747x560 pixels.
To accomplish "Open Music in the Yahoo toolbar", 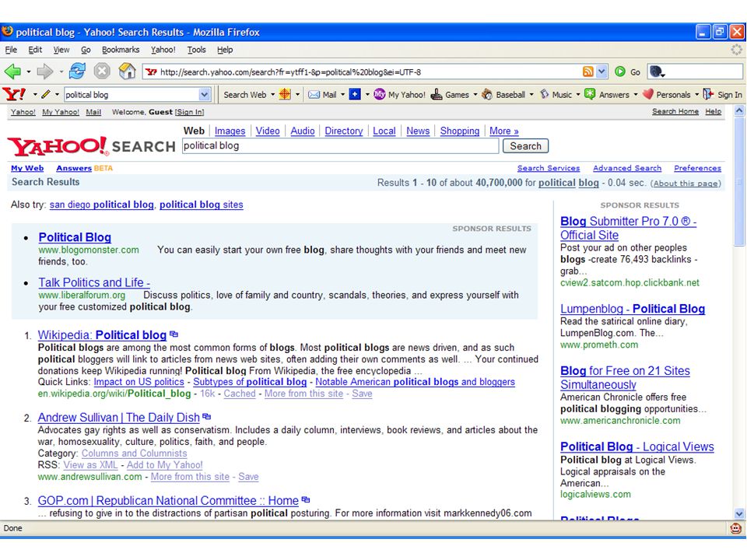I will tap(556, 95).
